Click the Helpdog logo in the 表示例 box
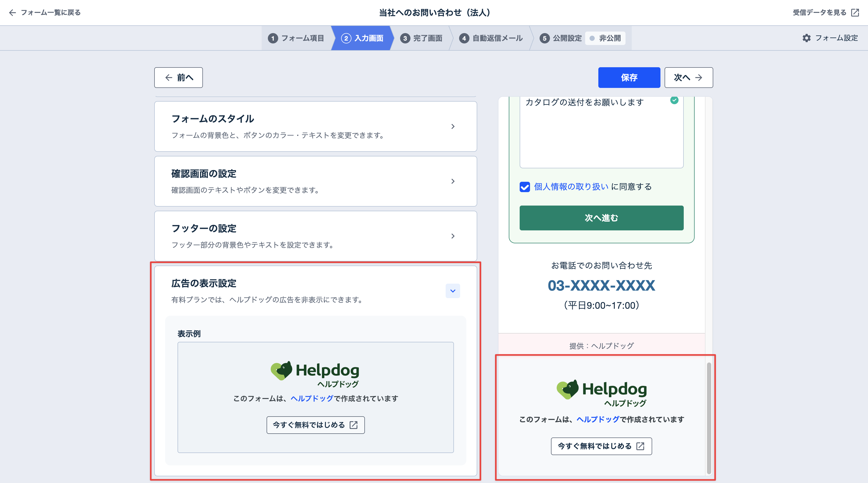Viewport: 868px width, 483px height. tap(315, 374)
